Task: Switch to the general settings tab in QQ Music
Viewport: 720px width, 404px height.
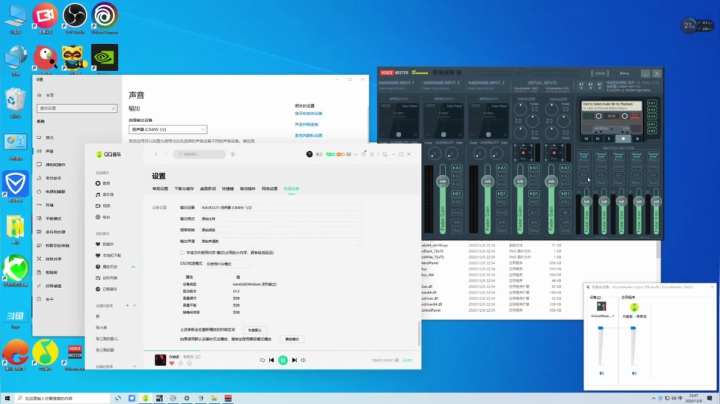Action: 160,189
